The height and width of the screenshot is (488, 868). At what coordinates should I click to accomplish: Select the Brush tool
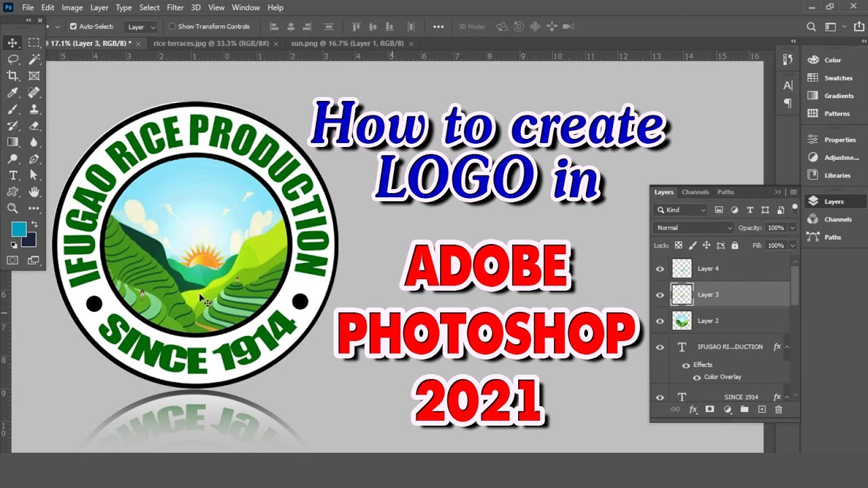click(13, 109)
